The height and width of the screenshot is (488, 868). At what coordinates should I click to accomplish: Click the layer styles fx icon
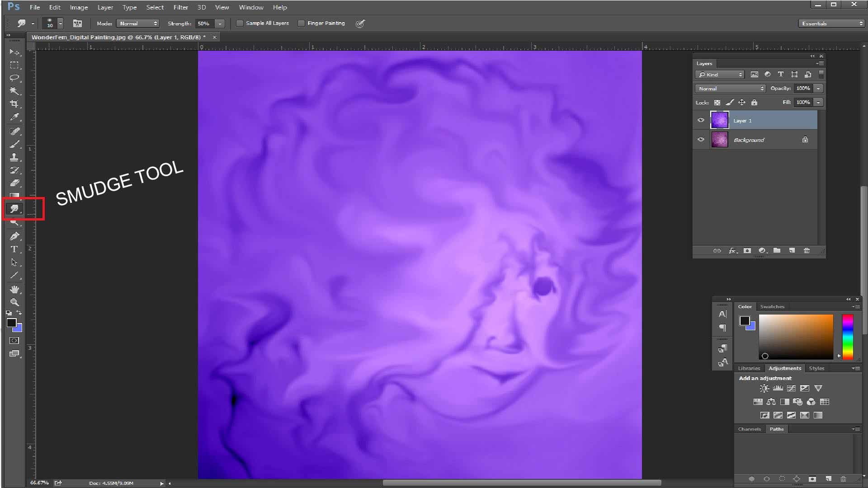coord(732,250)
